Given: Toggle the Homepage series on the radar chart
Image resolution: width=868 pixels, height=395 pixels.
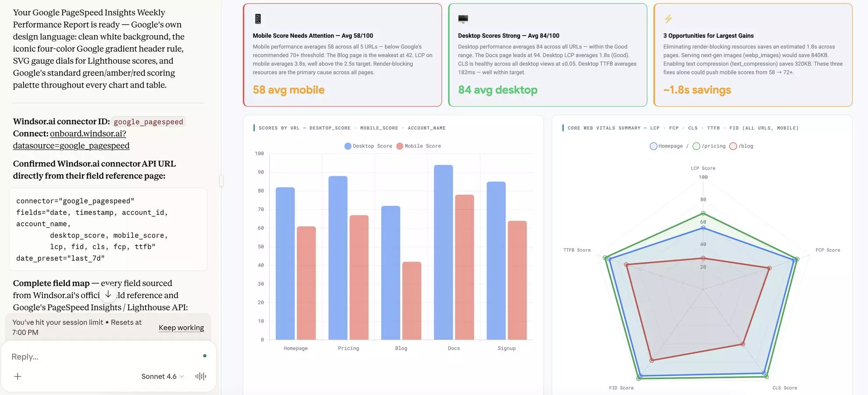Looking at the screenshot, I should (x=666, y=146).
